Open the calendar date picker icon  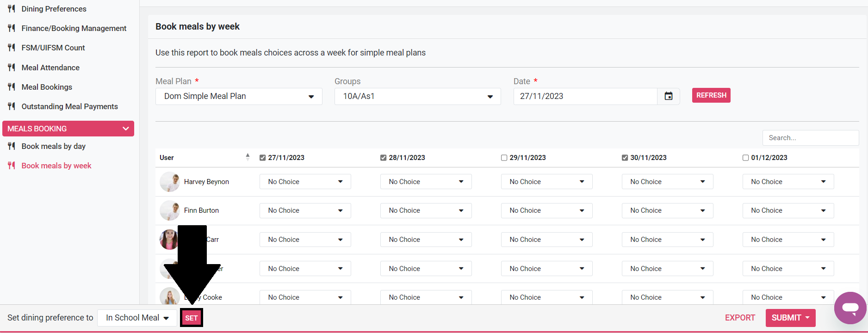[x=668, y=96]
